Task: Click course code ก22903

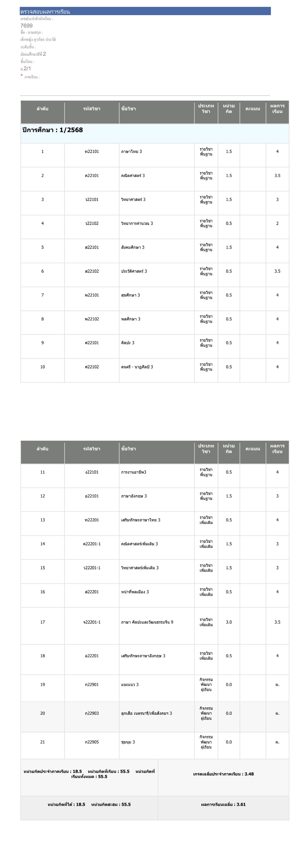Action: click(92, 713)
